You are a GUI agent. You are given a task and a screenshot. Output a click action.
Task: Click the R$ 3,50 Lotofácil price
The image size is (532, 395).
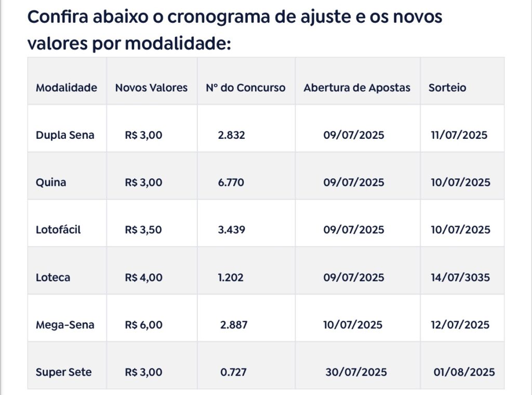(143, 230)
